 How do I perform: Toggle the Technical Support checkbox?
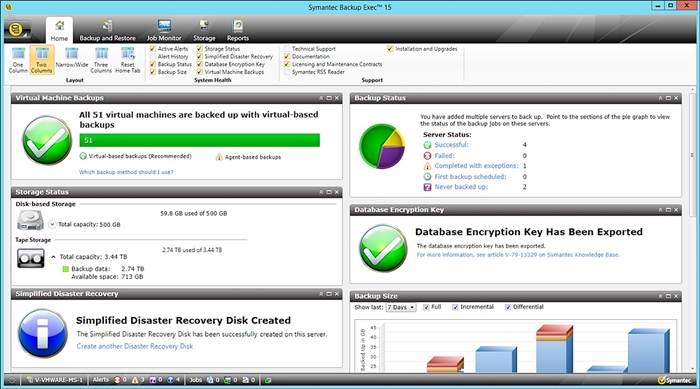(287, 49)
